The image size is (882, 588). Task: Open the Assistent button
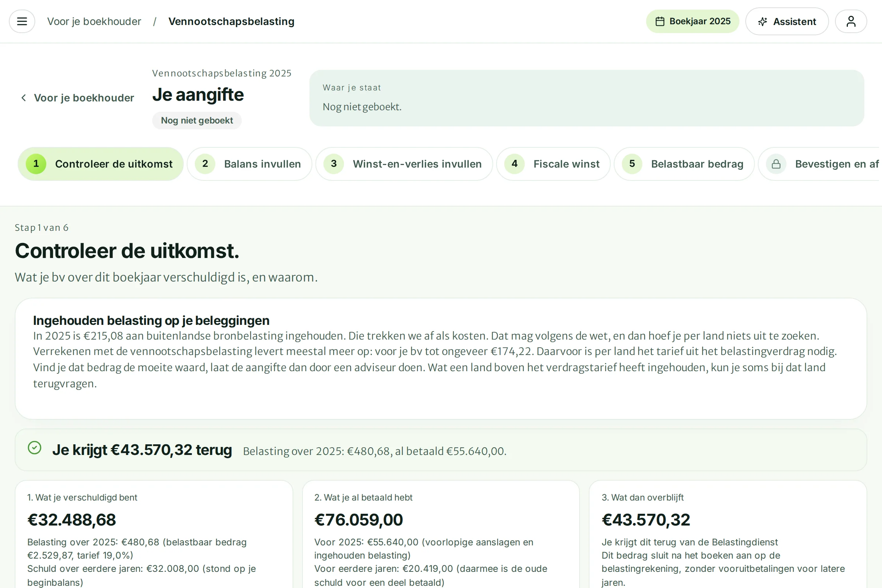pos(787,21)
